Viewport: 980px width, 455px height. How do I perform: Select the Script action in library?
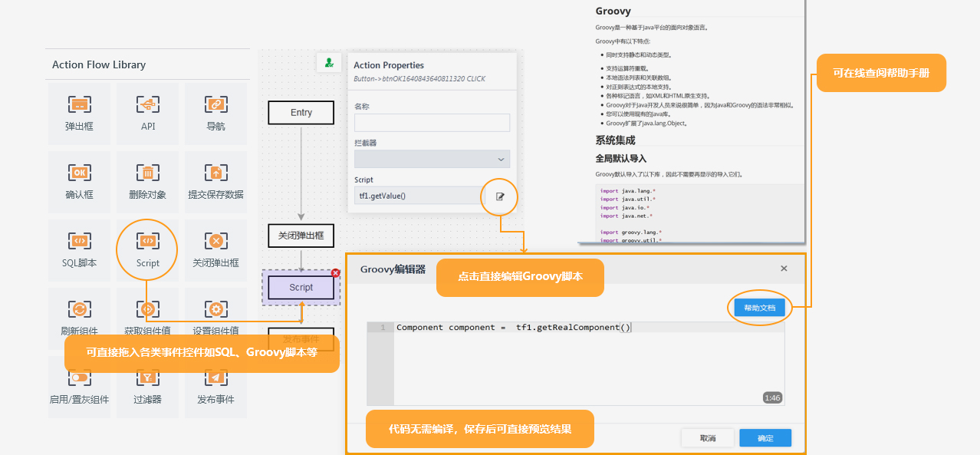(148, 250)
